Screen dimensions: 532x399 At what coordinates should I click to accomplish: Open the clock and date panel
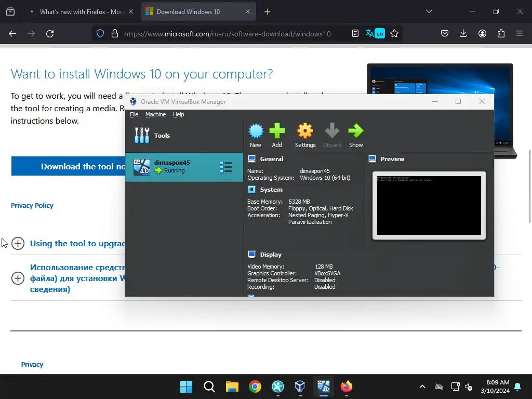[495, 387]
